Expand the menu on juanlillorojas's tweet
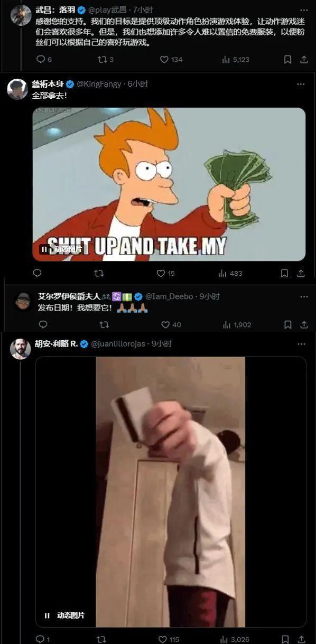 (x=301, y=343)
